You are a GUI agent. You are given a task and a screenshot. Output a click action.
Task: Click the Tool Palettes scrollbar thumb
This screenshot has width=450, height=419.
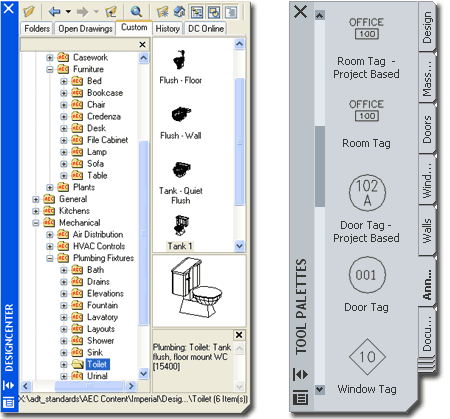(320, 166)
